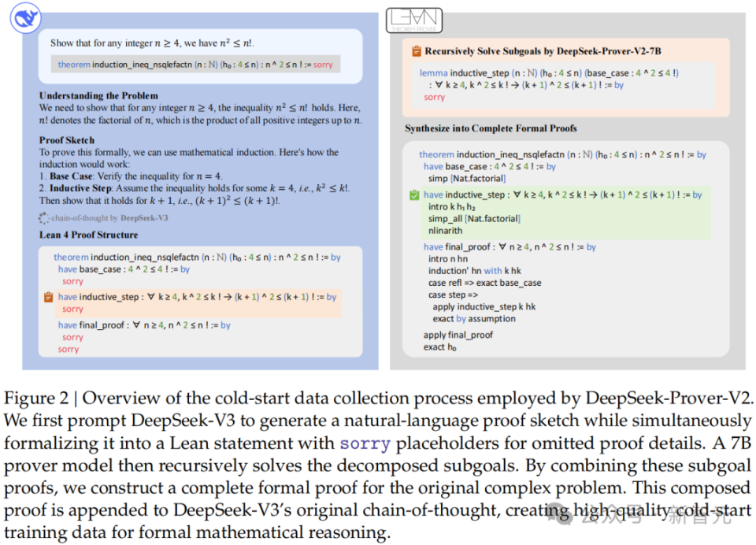Viewport: 756px width, 545px height.
Task: Select the 'Proof Sketch' heading
Action: (x=66, y=140)
